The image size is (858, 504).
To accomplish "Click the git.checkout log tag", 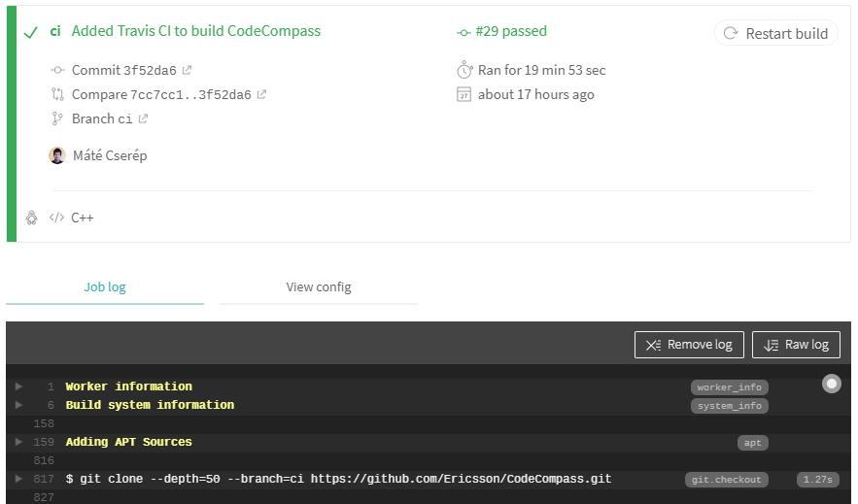I will pyautogui.click(x=726, y=480).
